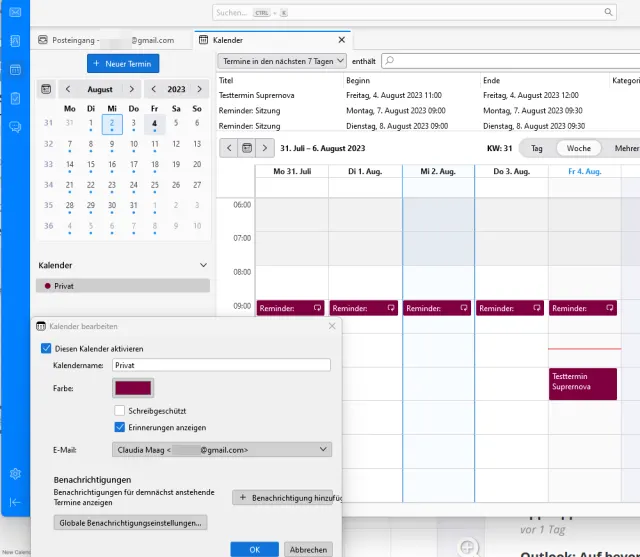Uncheck Diesen Kalender aktivieren
The height and width of the screenshot is (557, 640).
pos(46,348)
